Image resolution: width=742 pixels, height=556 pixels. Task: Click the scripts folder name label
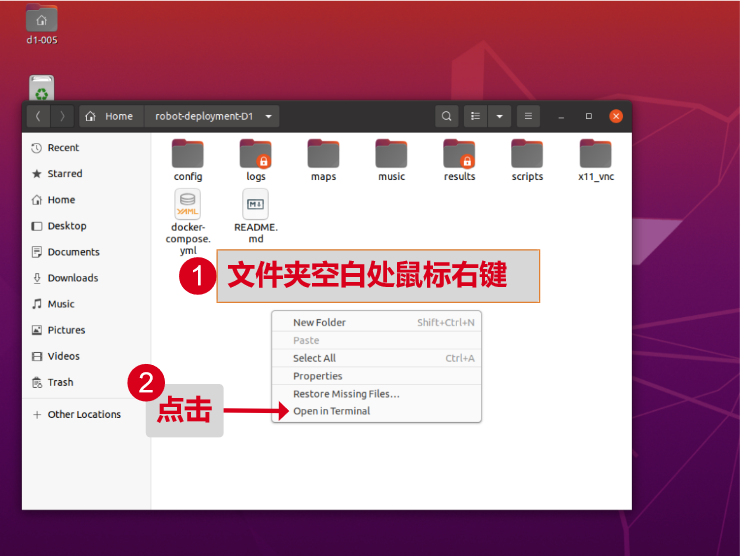coord(527,177)
